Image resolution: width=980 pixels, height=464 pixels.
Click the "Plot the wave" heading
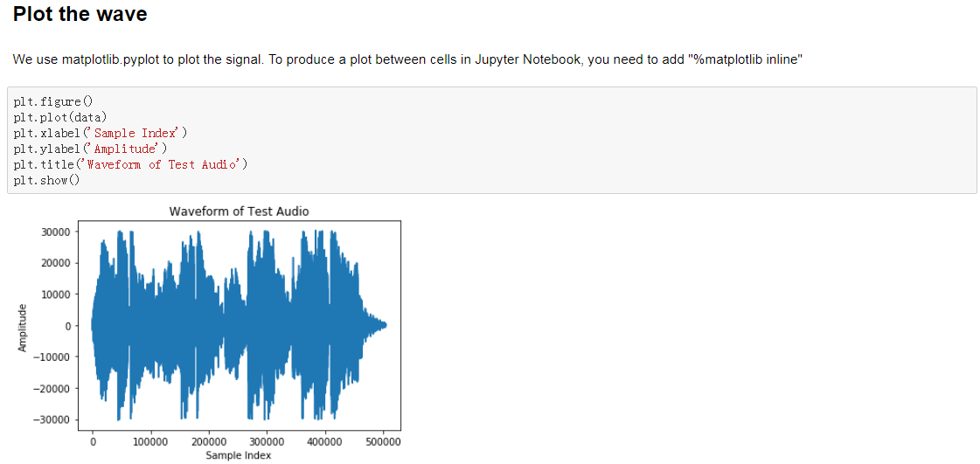click(x=80, y=15)
